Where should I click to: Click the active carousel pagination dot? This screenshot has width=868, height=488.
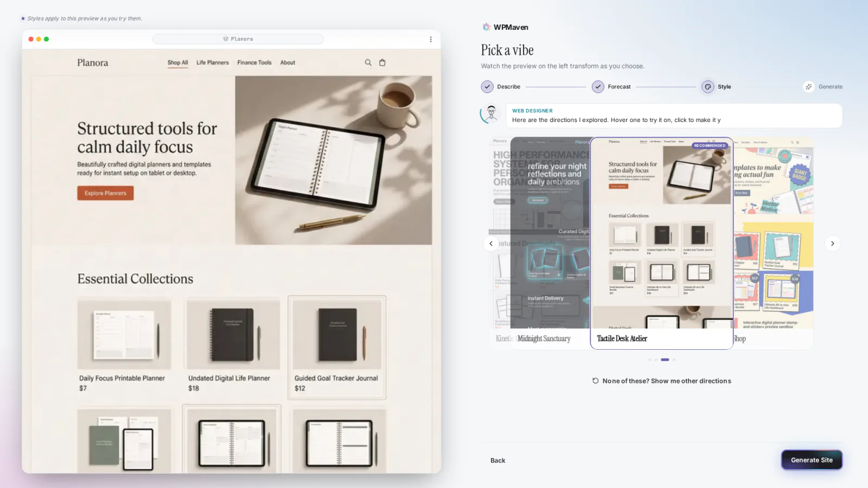[x=665, y=359]
